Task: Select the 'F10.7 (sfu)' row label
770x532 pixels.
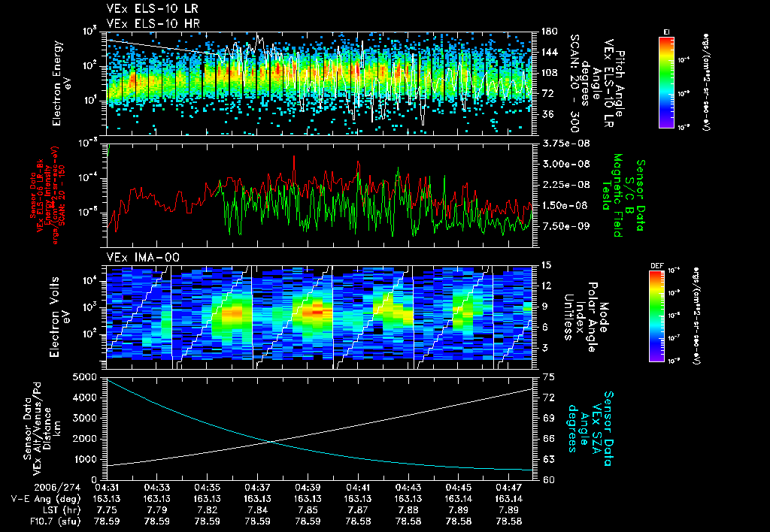Action: 55,522
